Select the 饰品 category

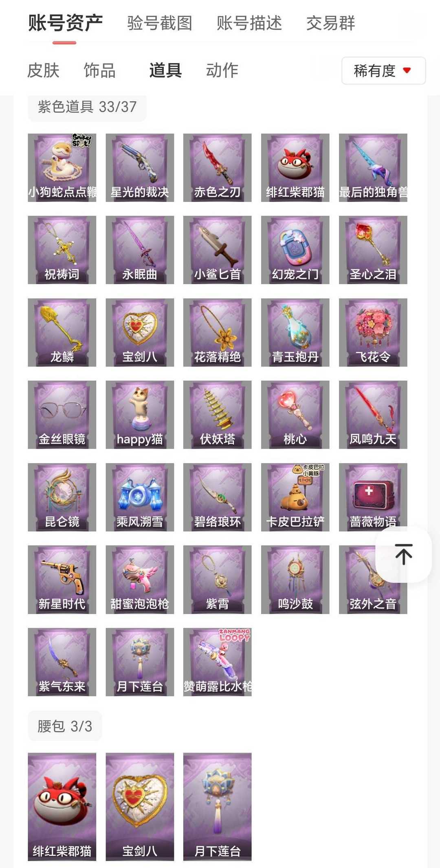[100, 70]
